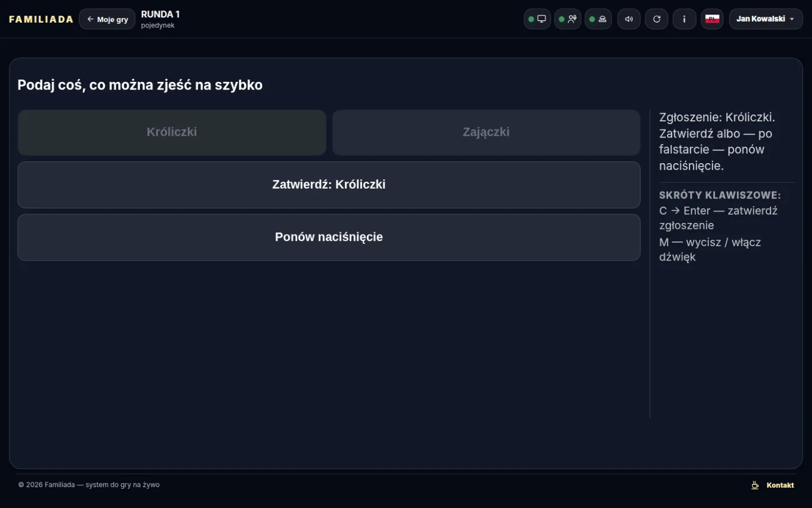Screen dimensions: 812x508
Task: Click the '© 2026 Familiada' footer text
Action: tap(89, 485)
